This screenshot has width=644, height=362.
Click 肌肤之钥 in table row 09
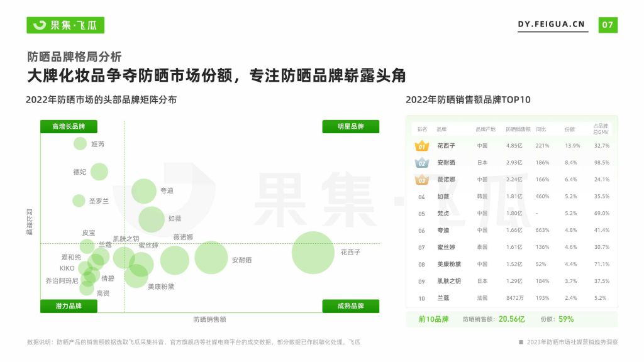[449, 281]
